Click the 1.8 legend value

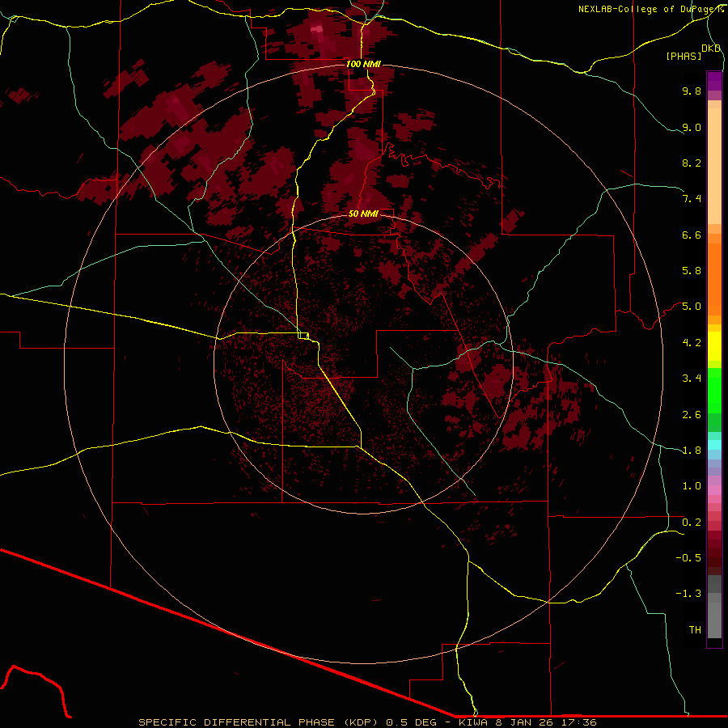point(692,451)
